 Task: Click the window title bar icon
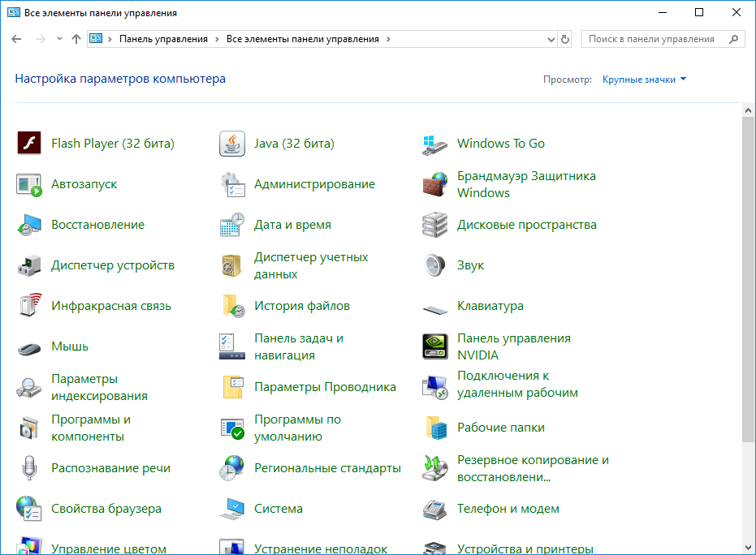[x=14, y=12]
